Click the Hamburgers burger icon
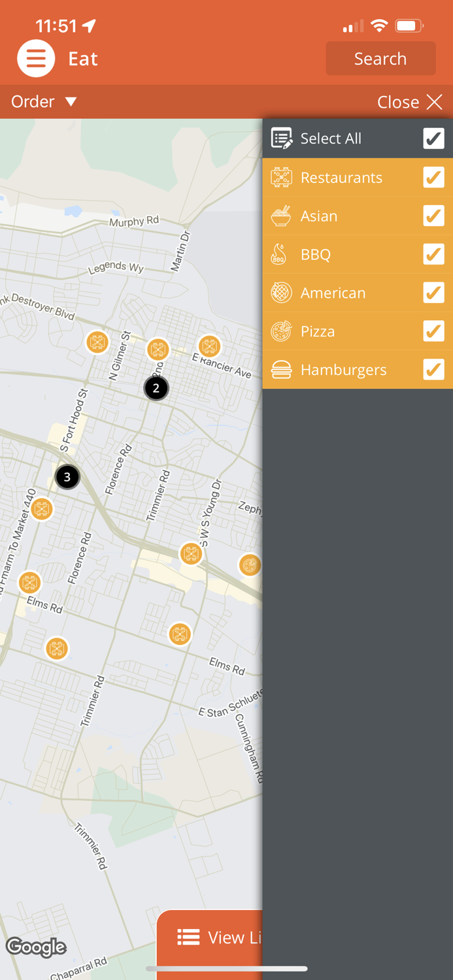Image resolution: width=453 pixels, height=980 pixels. (x=281, y=370)
